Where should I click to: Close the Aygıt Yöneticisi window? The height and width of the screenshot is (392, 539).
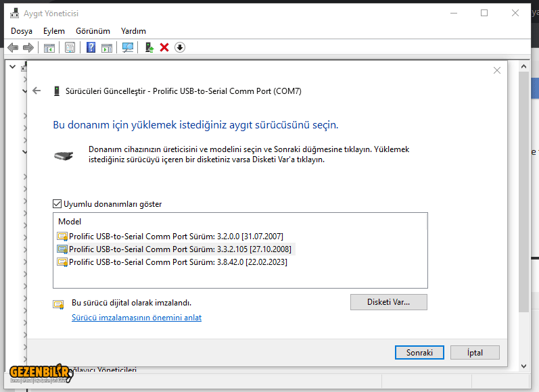pyautogui.click(x=515, y=13)
